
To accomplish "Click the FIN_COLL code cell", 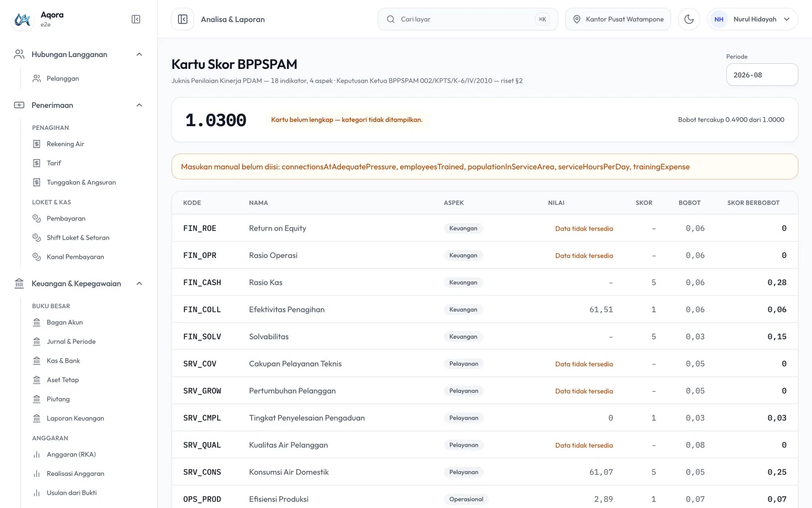I will point(202,310).
